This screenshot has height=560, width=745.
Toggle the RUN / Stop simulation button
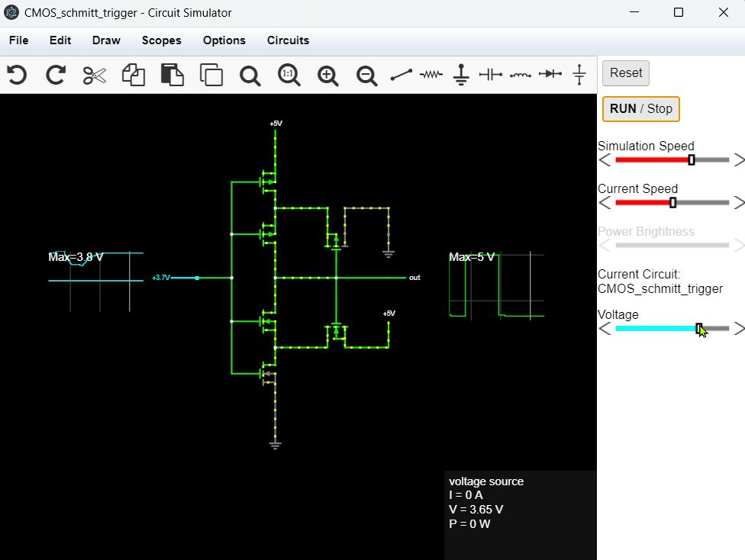click(x=641, y=108)
